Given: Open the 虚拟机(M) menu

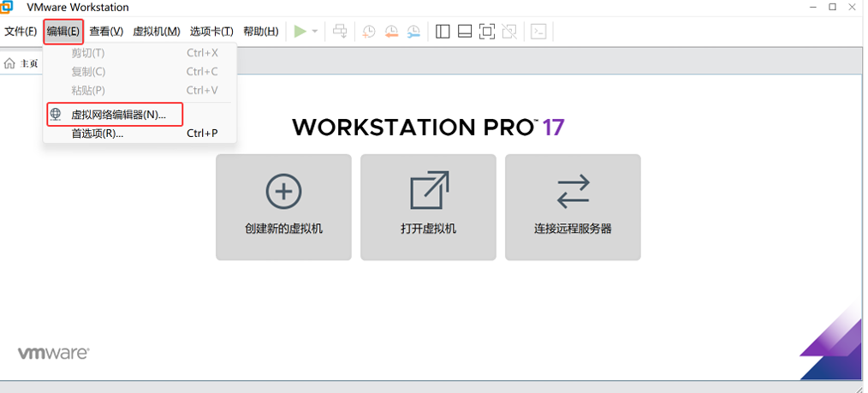Looking at the screenshot, I should tap(157, 32).
